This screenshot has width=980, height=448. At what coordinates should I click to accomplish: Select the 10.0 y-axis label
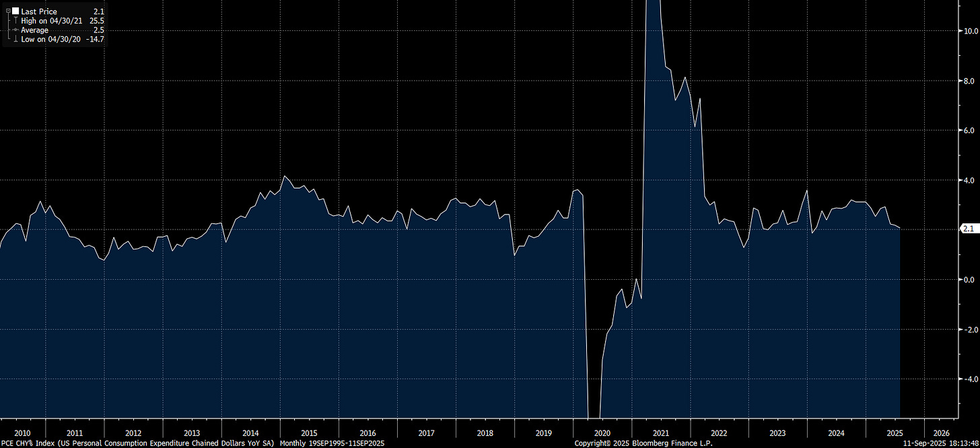pyautogui.click(x=971, y=31)
